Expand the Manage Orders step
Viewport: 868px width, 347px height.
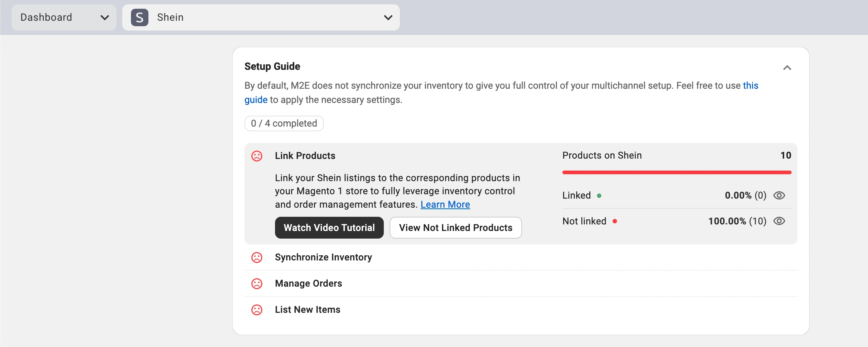308,284
